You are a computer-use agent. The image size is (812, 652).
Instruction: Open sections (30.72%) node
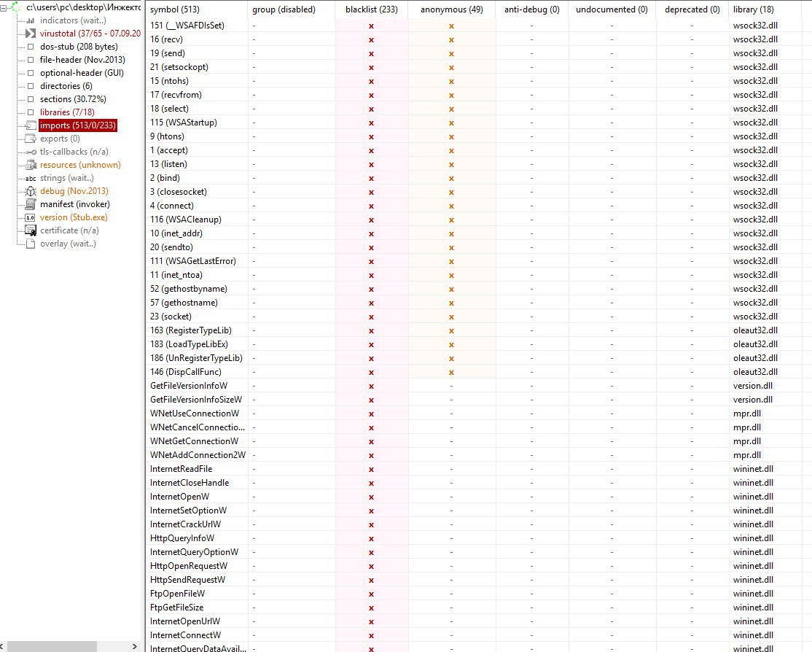click(73, 99)
